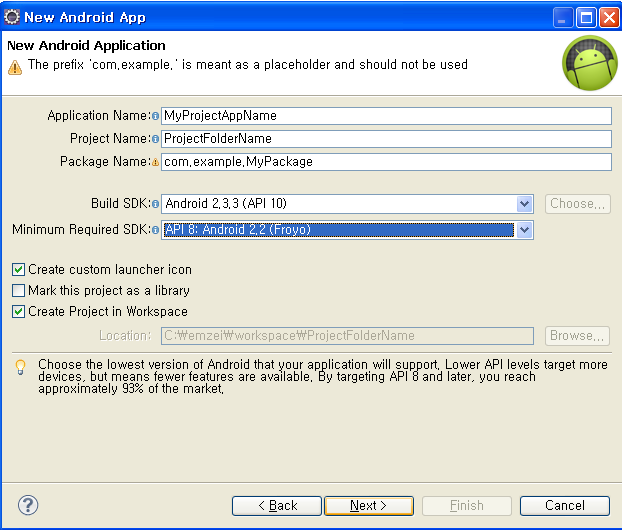
Task: Click the Back button
Action: point(277,505)
